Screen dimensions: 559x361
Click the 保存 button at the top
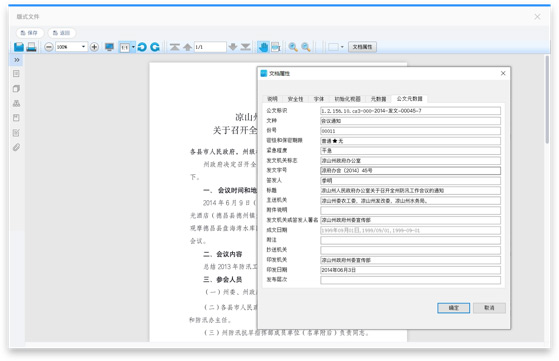pyautogui.click(x=30, y=33)
